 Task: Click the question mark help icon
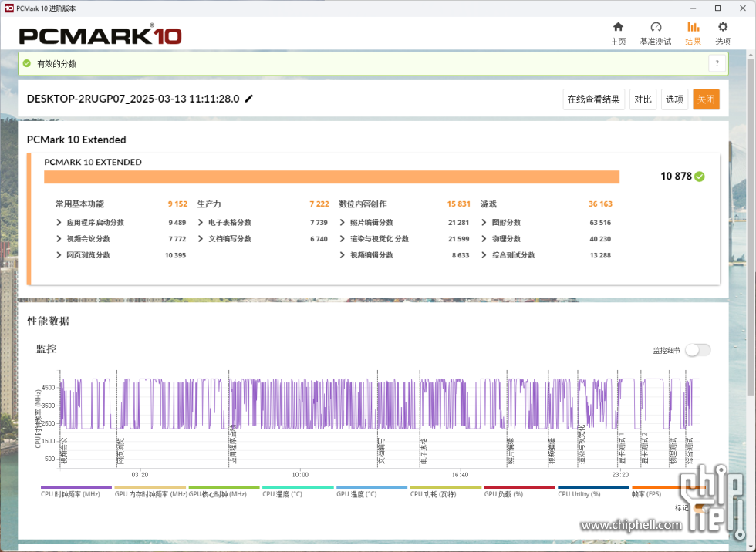[x=717, y=63]
